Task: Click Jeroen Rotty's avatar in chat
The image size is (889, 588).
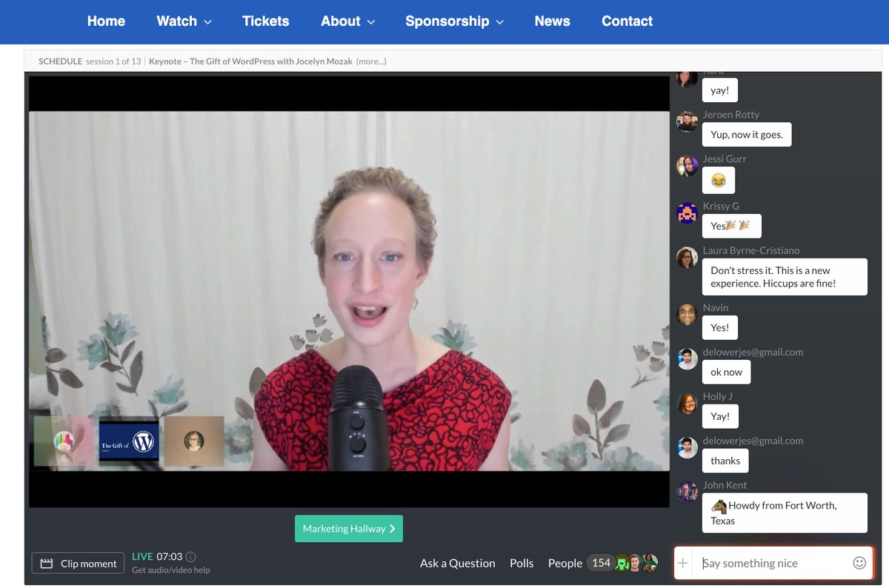Action: tap(687, 121)
